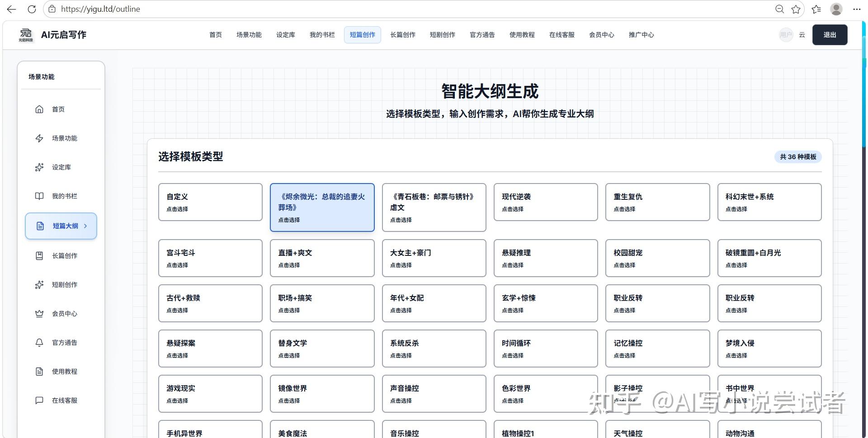The height and width of the screenshot is (438, 868).
Task: Select the 《青石板巷：邮票与锈针》虐文 template
Action: click(x=434, y=207)
